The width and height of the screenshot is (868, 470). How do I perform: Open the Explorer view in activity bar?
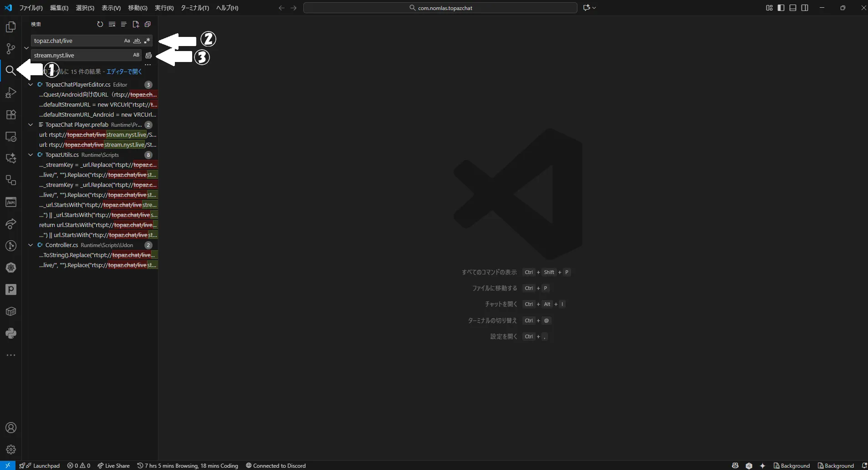tap(10, 27)
